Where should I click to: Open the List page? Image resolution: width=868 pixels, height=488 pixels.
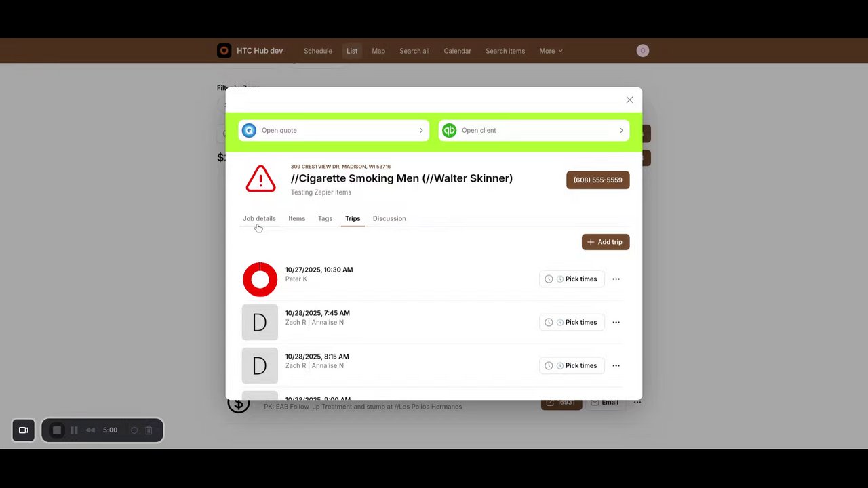coord(352,51)
